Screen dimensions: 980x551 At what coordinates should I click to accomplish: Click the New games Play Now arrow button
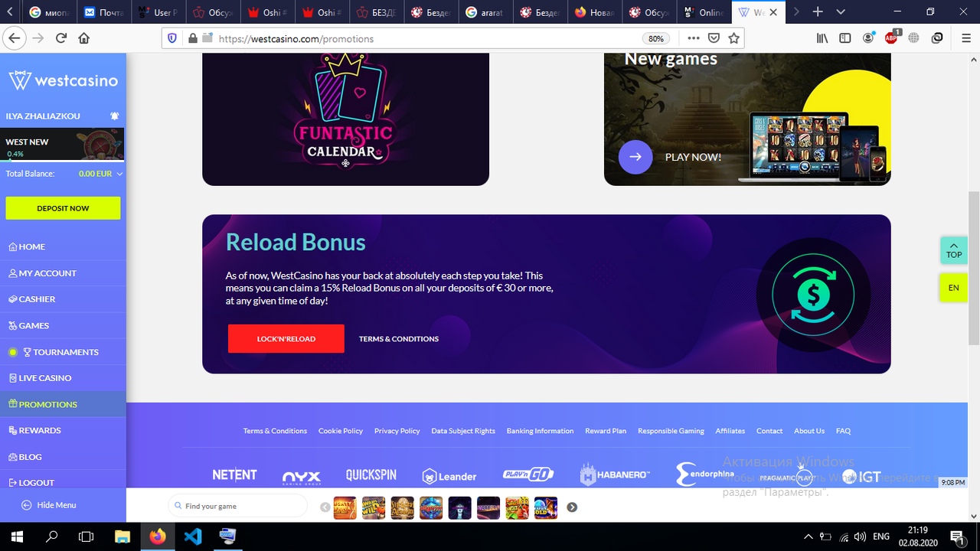click(x=635, y=157)
